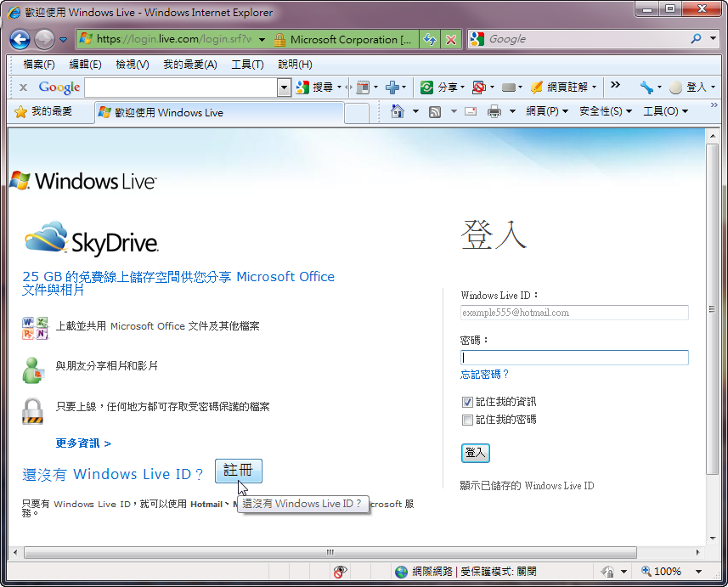Screen dimensions: 728x587
Task: Open the 我的最愛(A) menu
Action: point(190,65)
